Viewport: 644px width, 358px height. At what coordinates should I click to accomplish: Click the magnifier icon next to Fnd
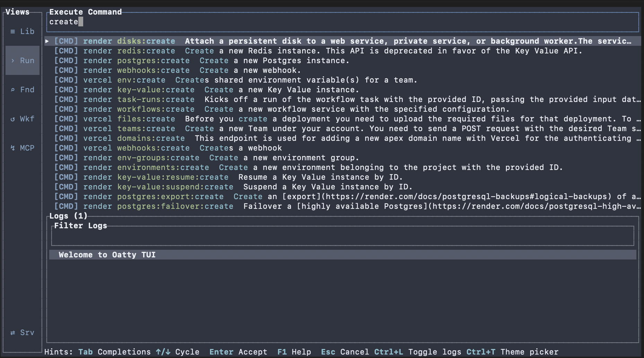(x=12, y=89)
